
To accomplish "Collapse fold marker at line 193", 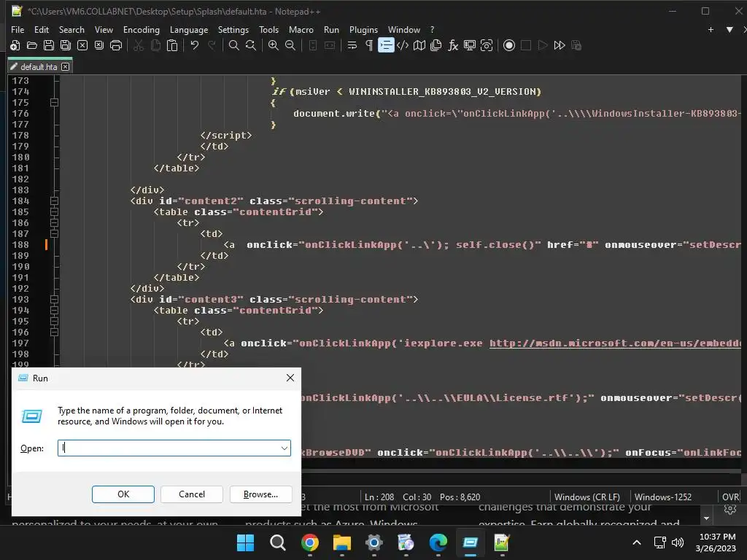I will (54, 300).
